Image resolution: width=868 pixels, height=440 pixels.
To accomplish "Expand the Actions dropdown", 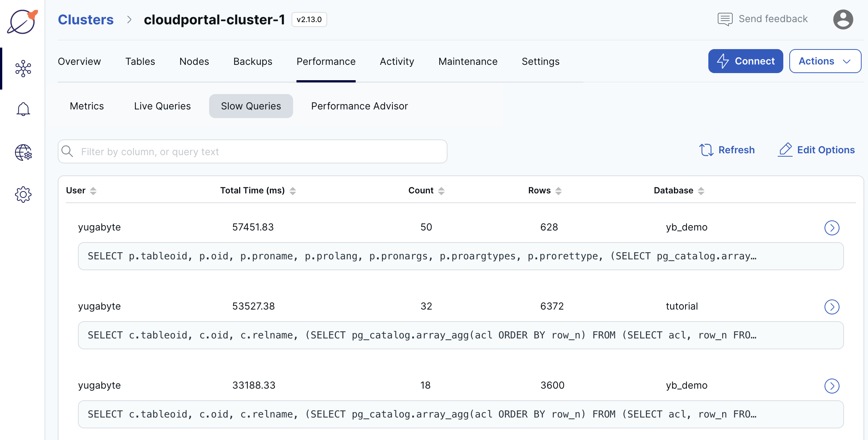I will 825,61.
